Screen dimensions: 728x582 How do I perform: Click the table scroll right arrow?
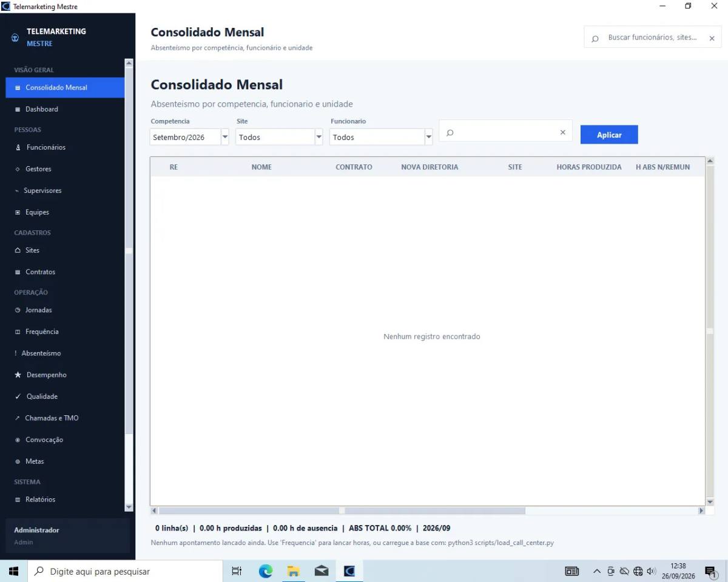[701, 511]
